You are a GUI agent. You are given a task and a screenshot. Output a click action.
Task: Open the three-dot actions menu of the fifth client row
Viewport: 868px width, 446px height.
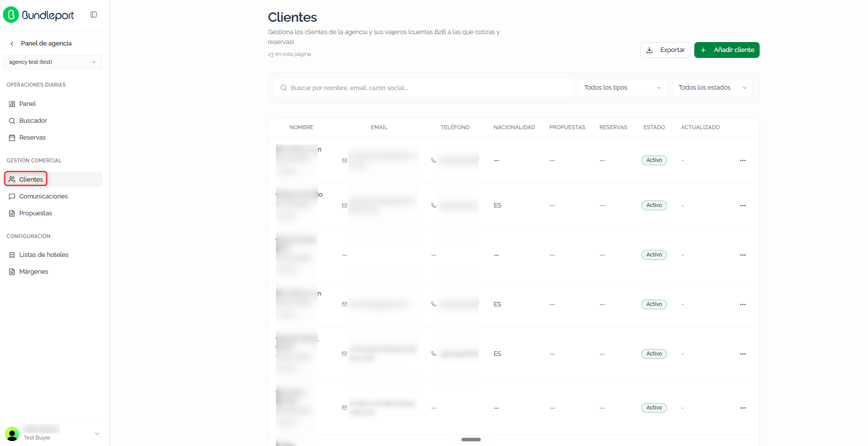(742, 354)
